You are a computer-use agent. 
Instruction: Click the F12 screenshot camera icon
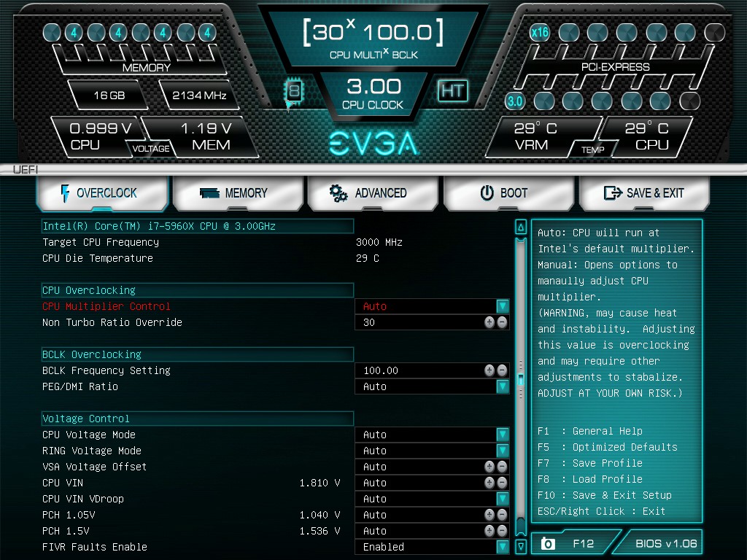[548, 543]
